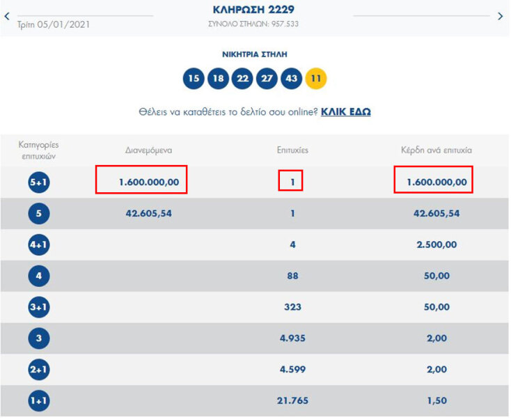Select the 3+1 category badge
The width and height of the screenshot is (511, 420).
point(38,307)
